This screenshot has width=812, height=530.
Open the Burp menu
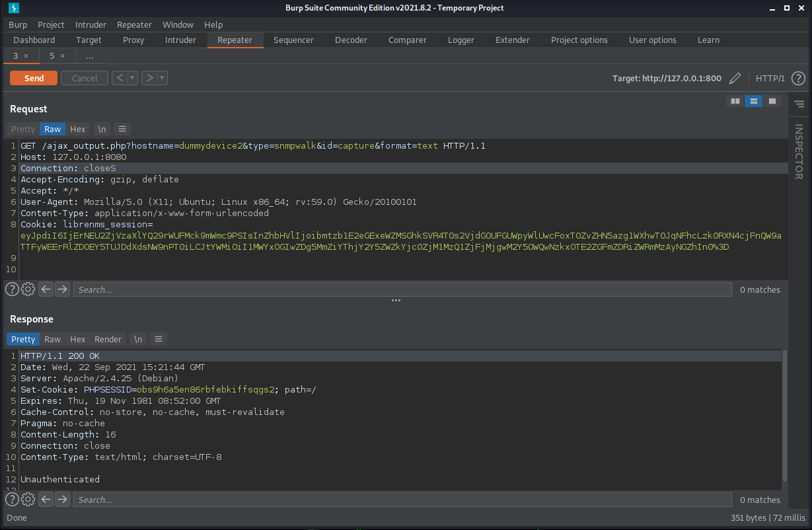point(18,24)
